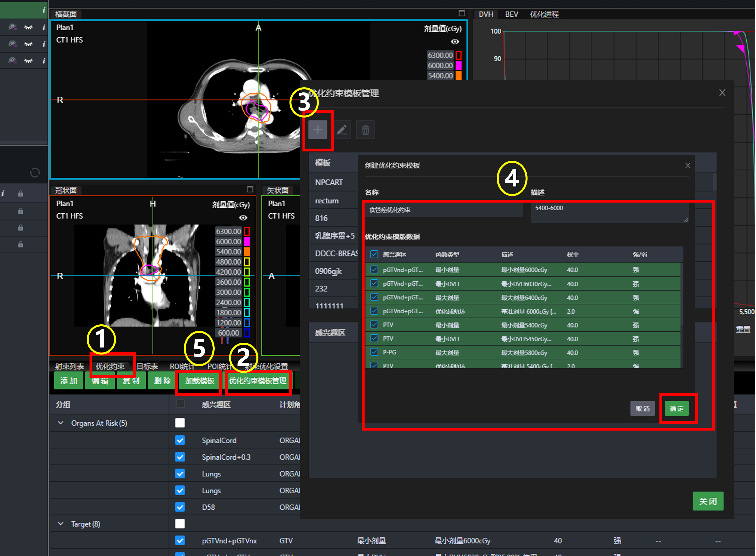Select the 乳腺序贯+5 template row

334,236
